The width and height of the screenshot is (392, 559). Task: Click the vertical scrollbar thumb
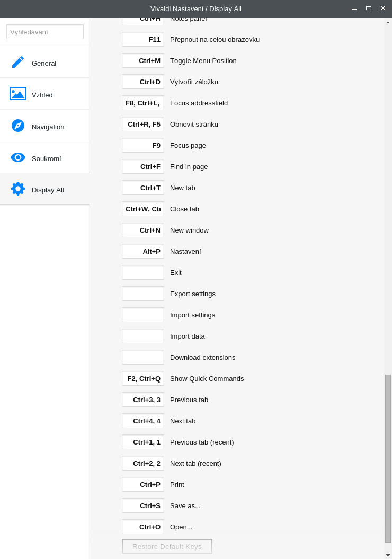(388, 458)
